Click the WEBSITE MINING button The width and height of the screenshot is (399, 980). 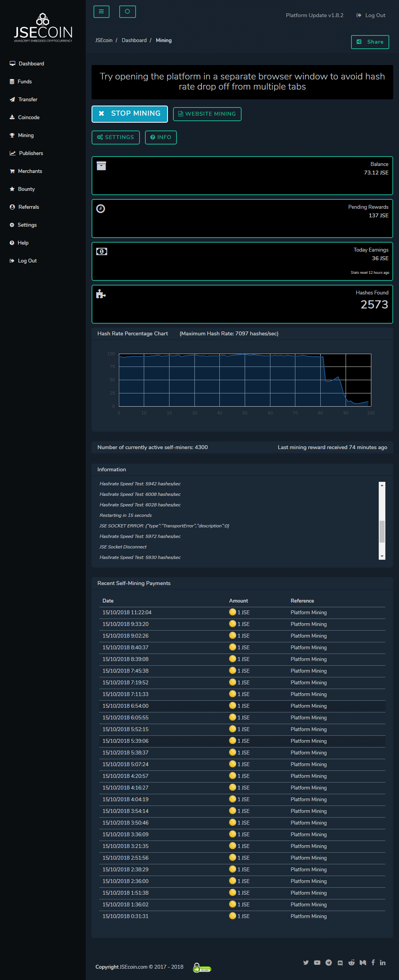coord(207,114)
